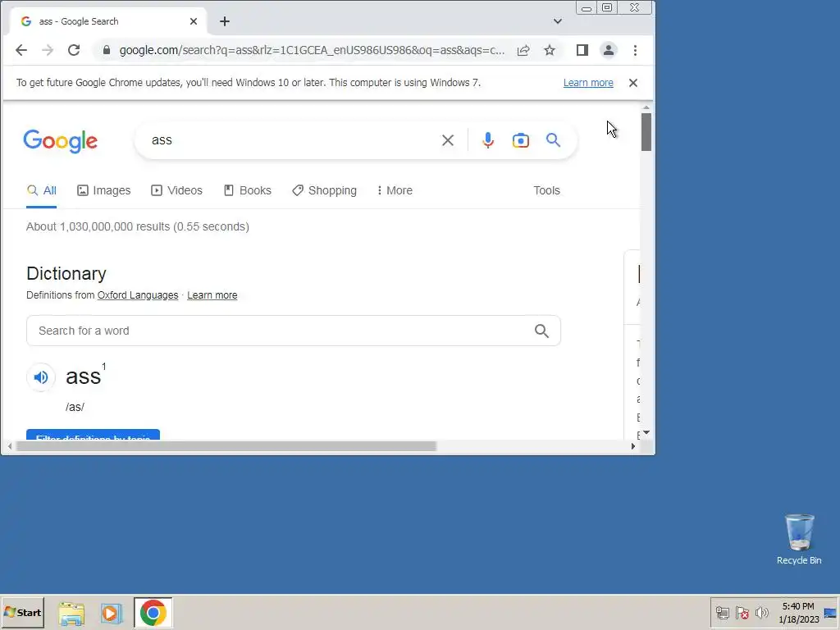
Task: Open the taskbar file explorer icon
Action: pos(71,614)
